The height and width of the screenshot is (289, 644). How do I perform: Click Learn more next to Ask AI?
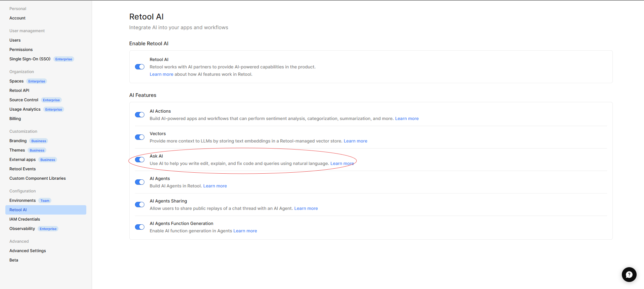tap(342, 164)
